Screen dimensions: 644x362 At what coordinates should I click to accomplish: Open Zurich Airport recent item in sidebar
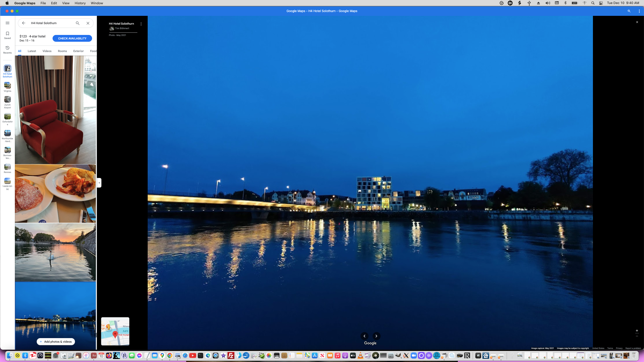pos(8,102)
